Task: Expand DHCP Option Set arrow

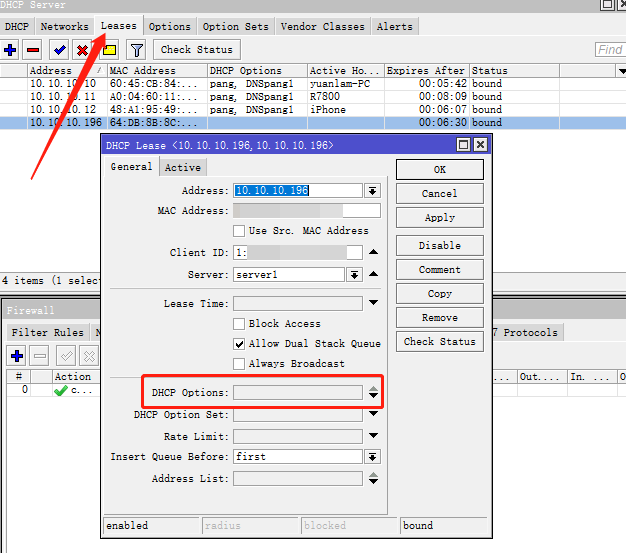Action: pyautogui.click(x=373, y=414)
